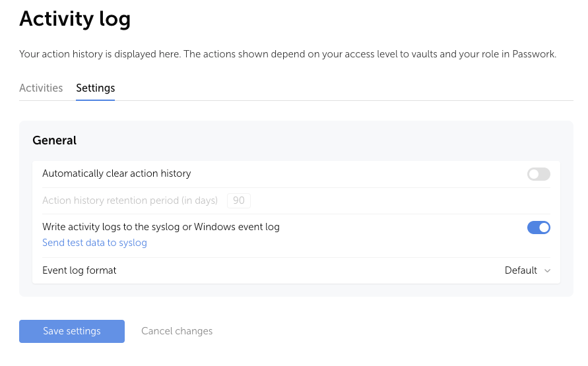
Task: Click the Event log format label
Action: [79, 270]
